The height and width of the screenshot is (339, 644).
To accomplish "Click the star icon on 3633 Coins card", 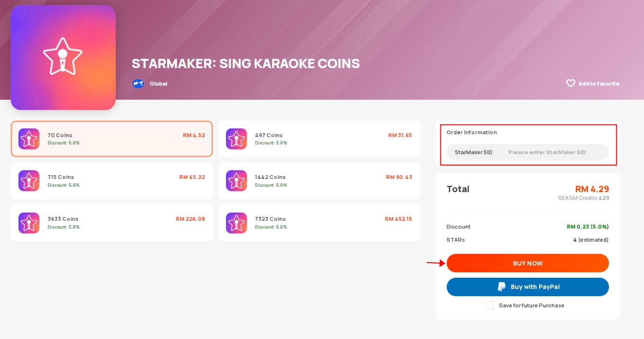I will 29,222.
